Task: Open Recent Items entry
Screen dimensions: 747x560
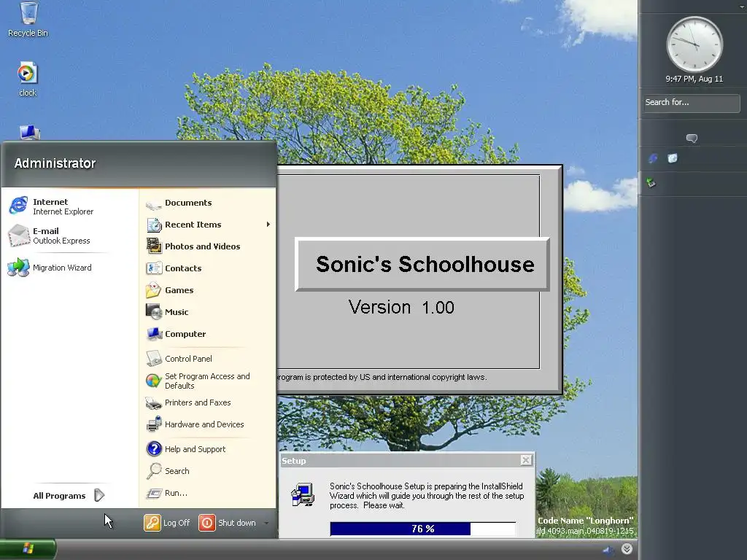Action: (x=208, y=225)
